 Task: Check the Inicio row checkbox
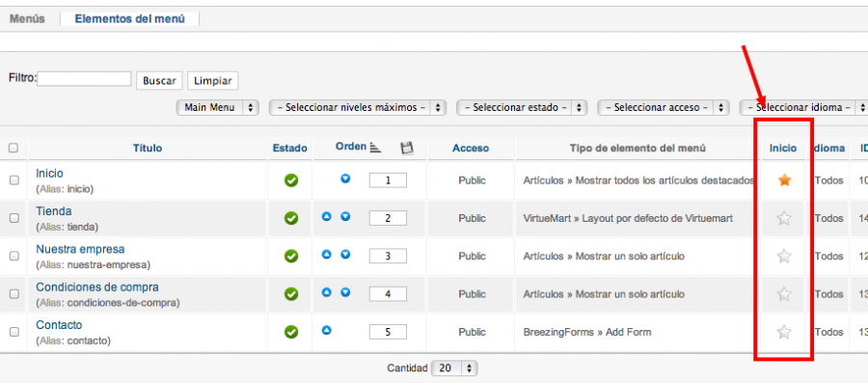(14, 179)
